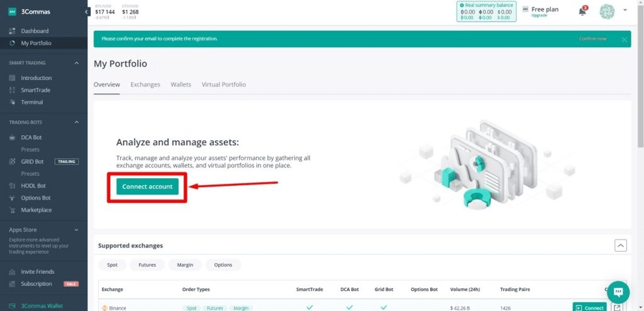Viewport: 644px width, 311px height.
Task: Click the Trading Pairs column header
Action: tap(514, 290)
